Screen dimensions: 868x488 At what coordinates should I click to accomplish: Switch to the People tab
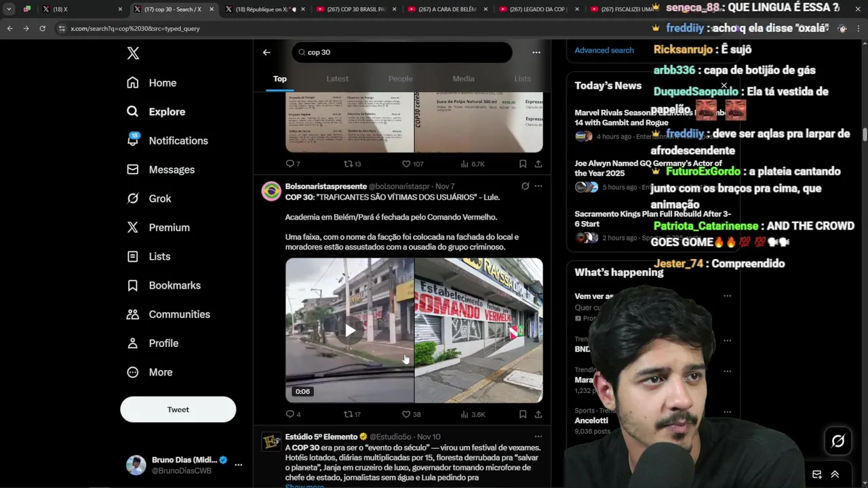point(400,79)
